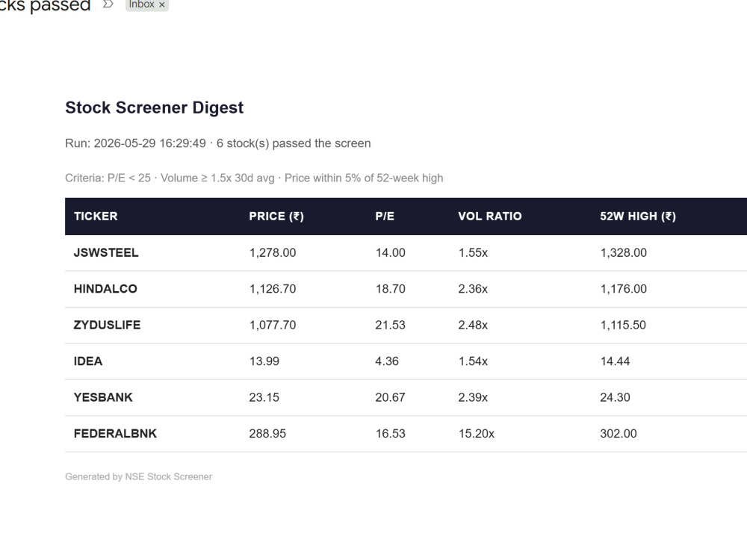Select the Stock Screener Digest heading
Screen dimensions: 747x560
pos(155,108)
